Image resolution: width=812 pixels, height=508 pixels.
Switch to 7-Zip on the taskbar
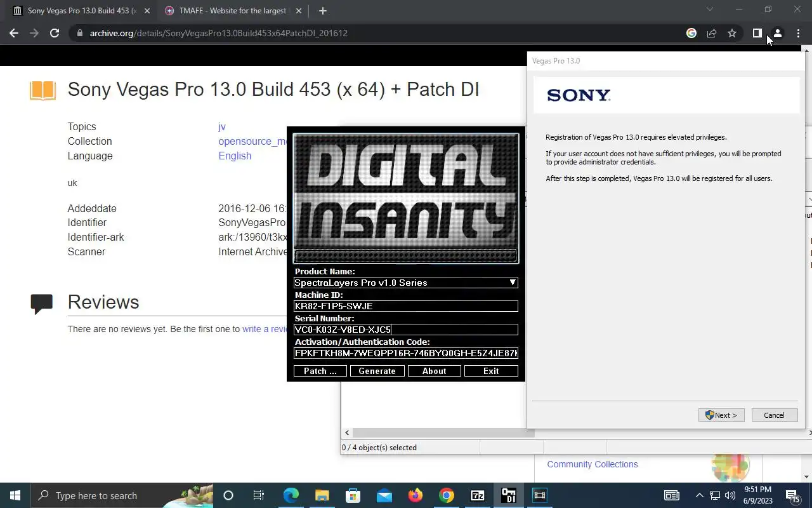478,495
